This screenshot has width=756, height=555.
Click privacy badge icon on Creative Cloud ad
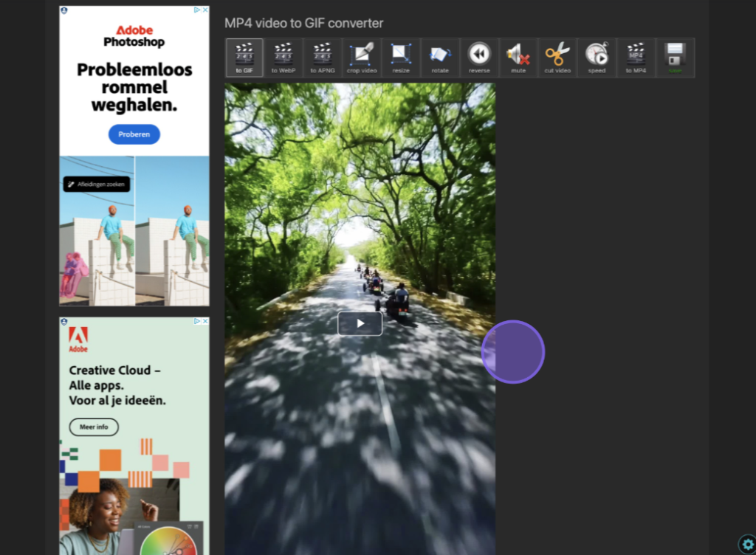(x=64, y=321)
